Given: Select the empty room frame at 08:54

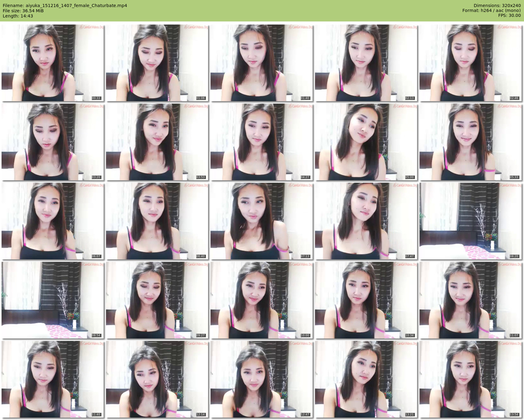Looking at the screenshot, I should tap(52, 300).
